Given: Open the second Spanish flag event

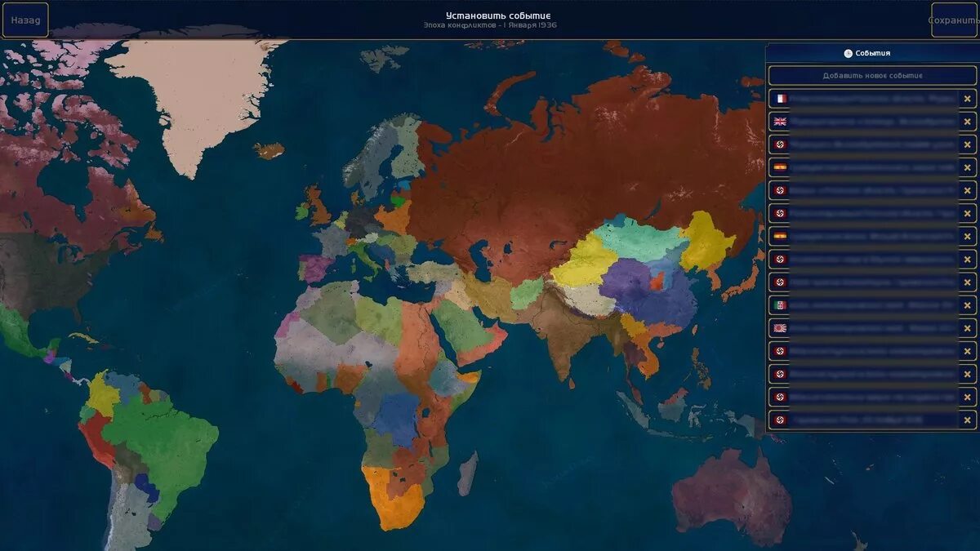Looking at the screenshot, I should (x=863, y=237).
